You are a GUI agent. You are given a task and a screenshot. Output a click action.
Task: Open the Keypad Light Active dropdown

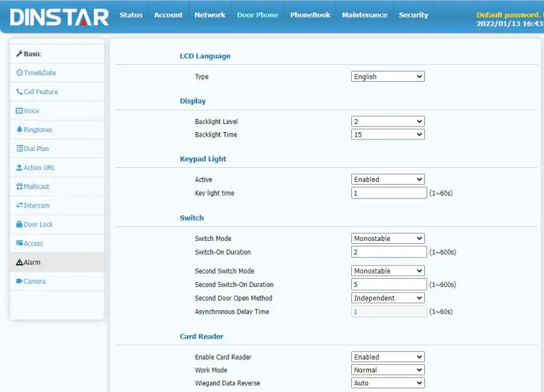click(x=388, y=180)
